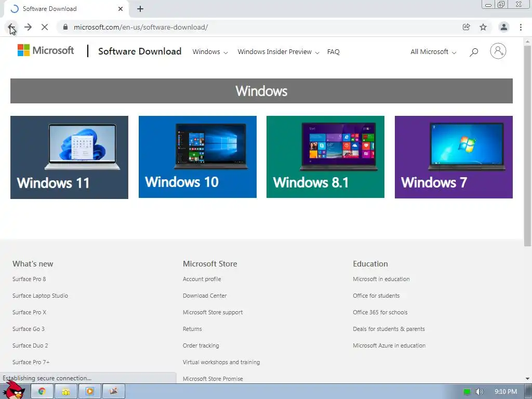
Task: Open the Windows 8.1 tile
Action: (x=325, y=157)
